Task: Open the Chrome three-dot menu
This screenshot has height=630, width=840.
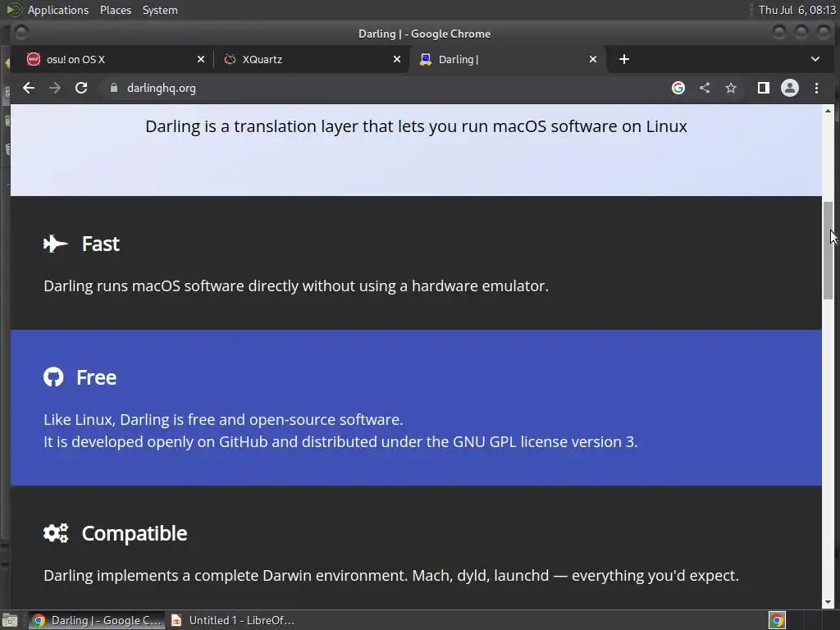Action: coord(816,88)
